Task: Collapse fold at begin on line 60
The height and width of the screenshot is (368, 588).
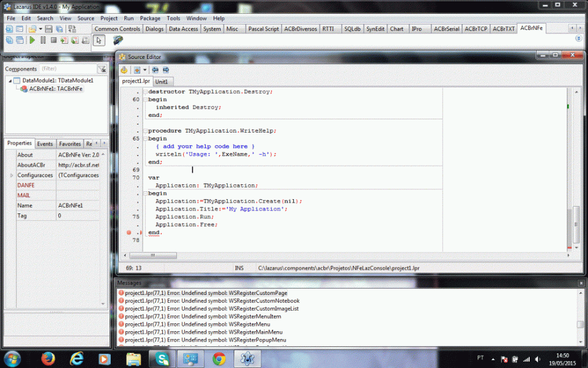Action: click(x=145, y=99)
